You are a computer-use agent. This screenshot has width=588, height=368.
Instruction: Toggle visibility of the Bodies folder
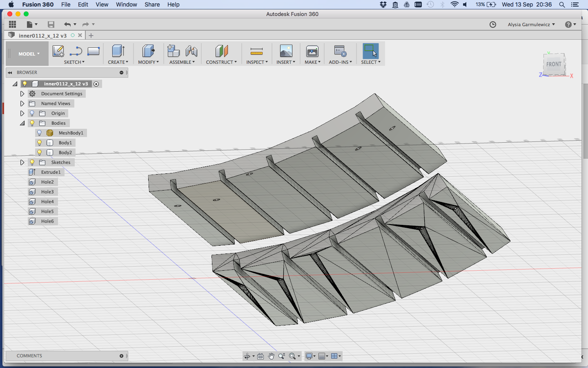click(32, 123)
